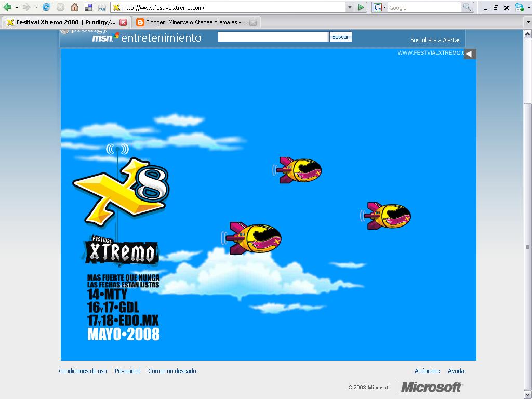The width and height of the screenshot is (532, 399).
Task: Switch to the Blogger Minerva o Atenea tab
Action: point(196,22)
